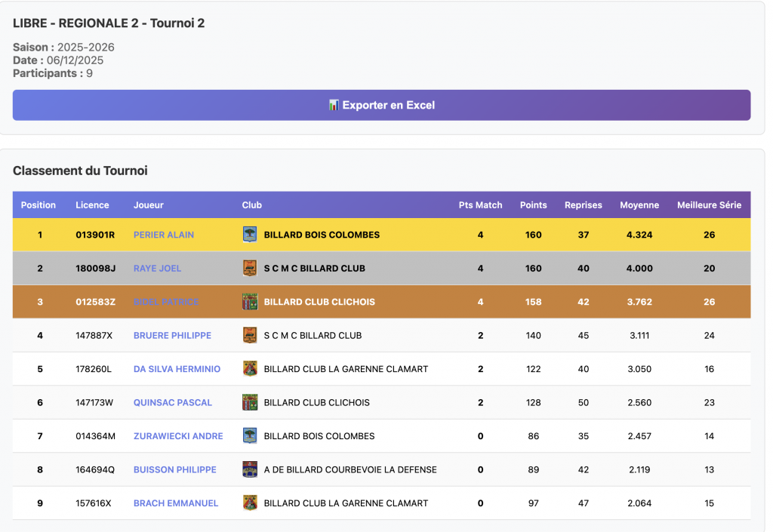
Task: Open RAYE JOEL player link
Action: [x=157, y=268]
